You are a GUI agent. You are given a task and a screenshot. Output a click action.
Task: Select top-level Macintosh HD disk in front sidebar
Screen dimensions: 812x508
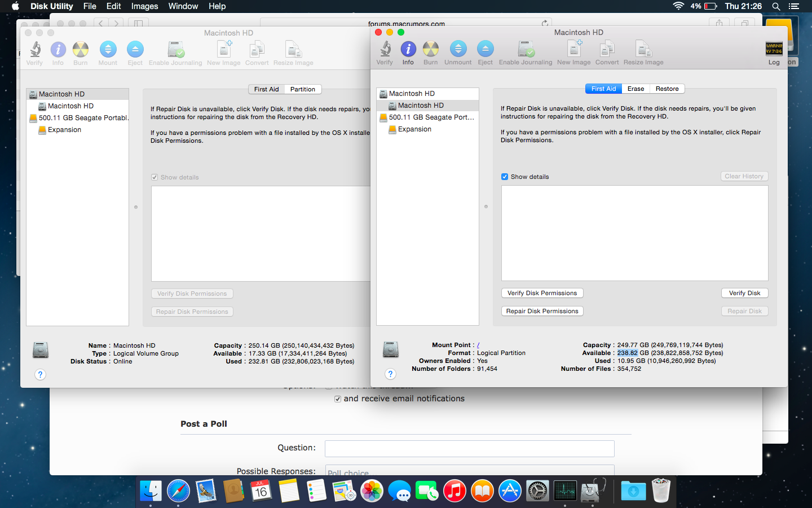(x=427, y=93)
